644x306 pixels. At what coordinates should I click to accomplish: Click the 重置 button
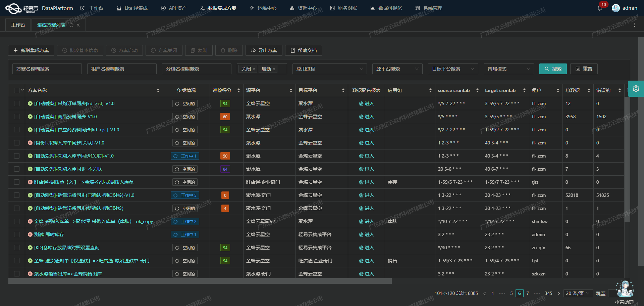click(x=584, y=69)
